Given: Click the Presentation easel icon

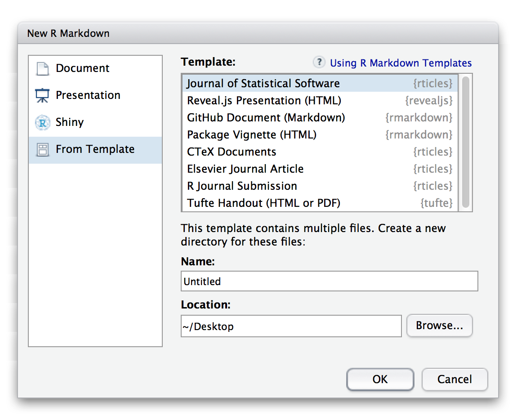Looking at the screenshot, I should [x=42, y=95].
